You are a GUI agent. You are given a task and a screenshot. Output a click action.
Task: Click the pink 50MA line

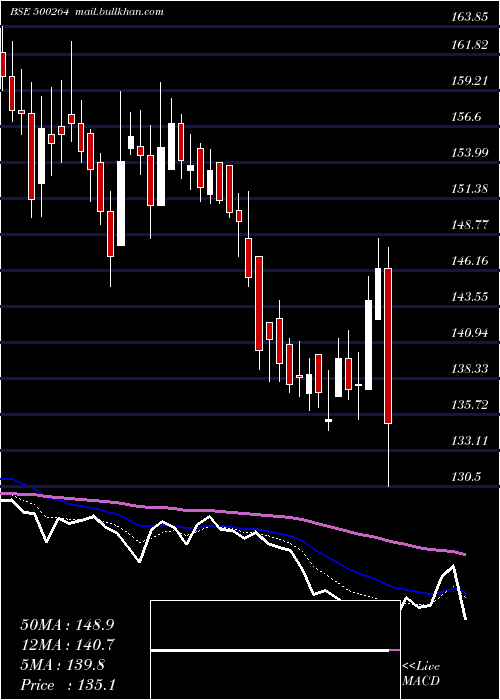tap(232, 513)
